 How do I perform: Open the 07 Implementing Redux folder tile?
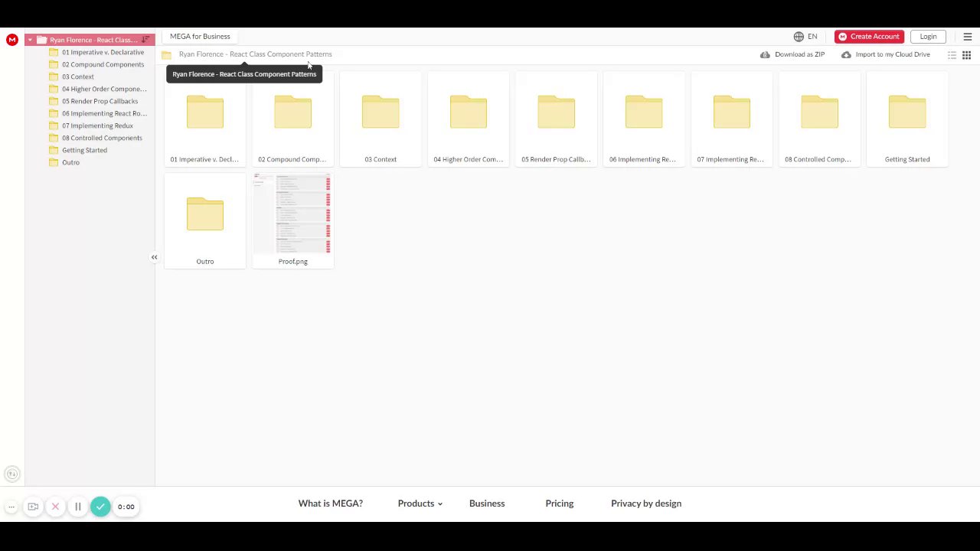[x=732, y=119]
